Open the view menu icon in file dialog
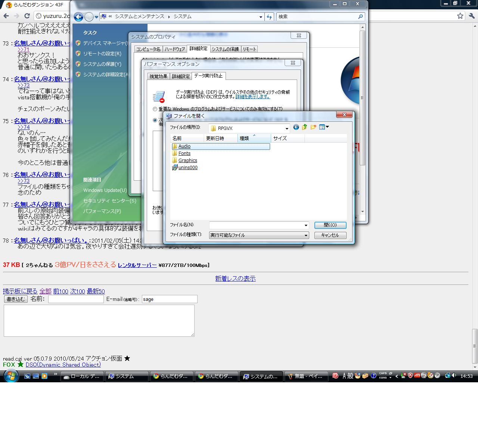Screen dimensions: 478x448 tap(324, 127)
